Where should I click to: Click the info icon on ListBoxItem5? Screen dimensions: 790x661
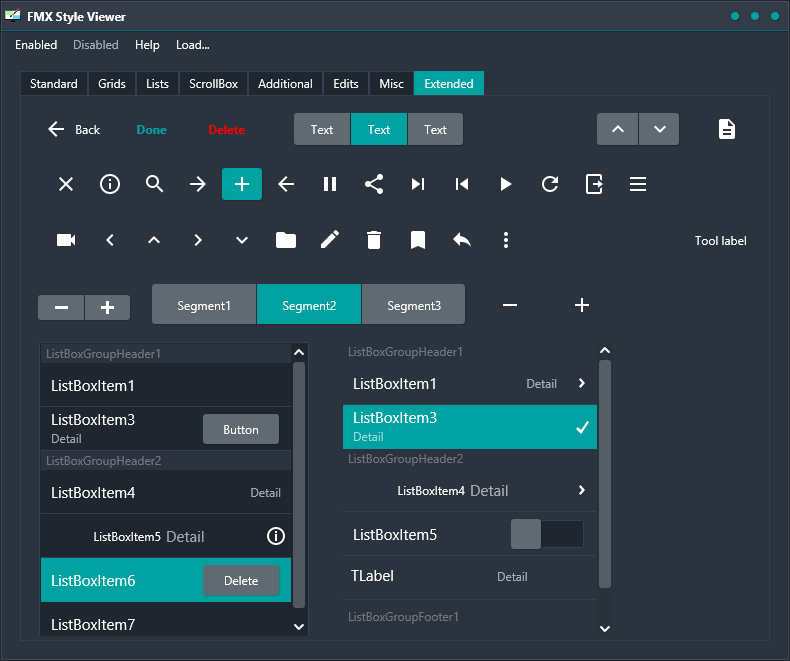pos(276,536)
